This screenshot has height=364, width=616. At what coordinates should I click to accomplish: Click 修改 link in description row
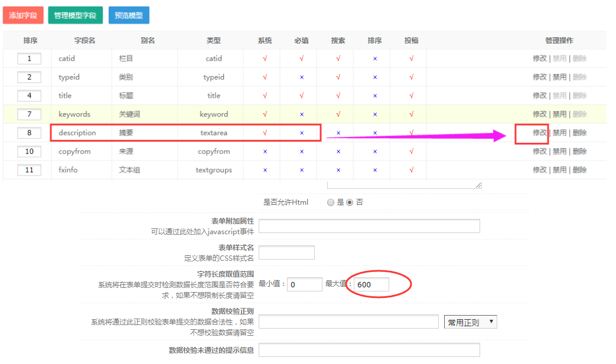540,133
